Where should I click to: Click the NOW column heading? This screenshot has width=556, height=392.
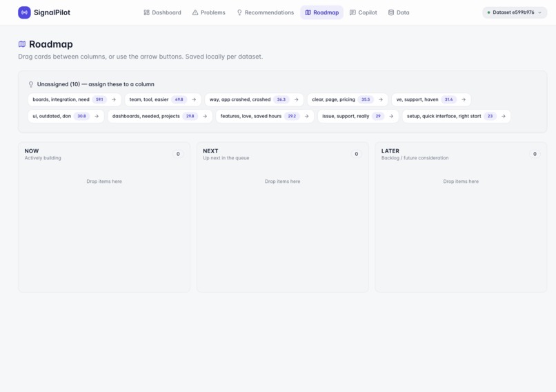coord(32,151)
